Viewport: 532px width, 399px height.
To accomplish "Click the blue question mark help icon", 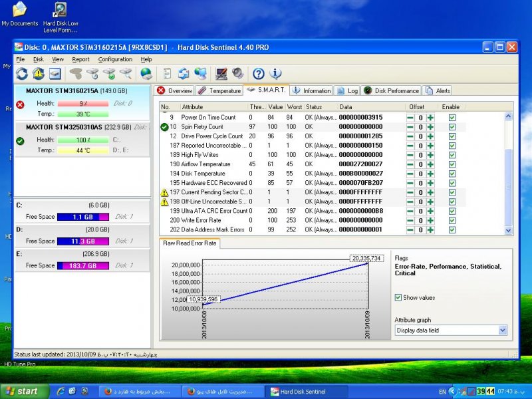I will pos(259,74).
